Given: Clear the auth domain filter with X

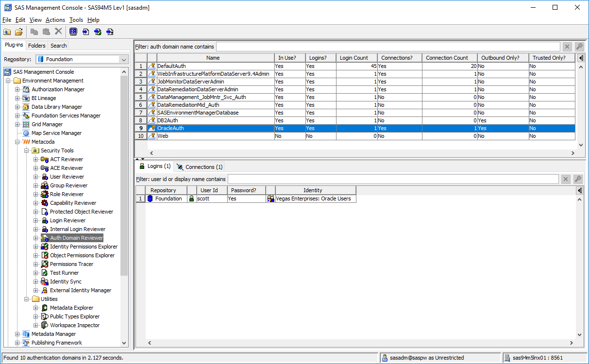Looking at the screenshot, I should point(567,47).
